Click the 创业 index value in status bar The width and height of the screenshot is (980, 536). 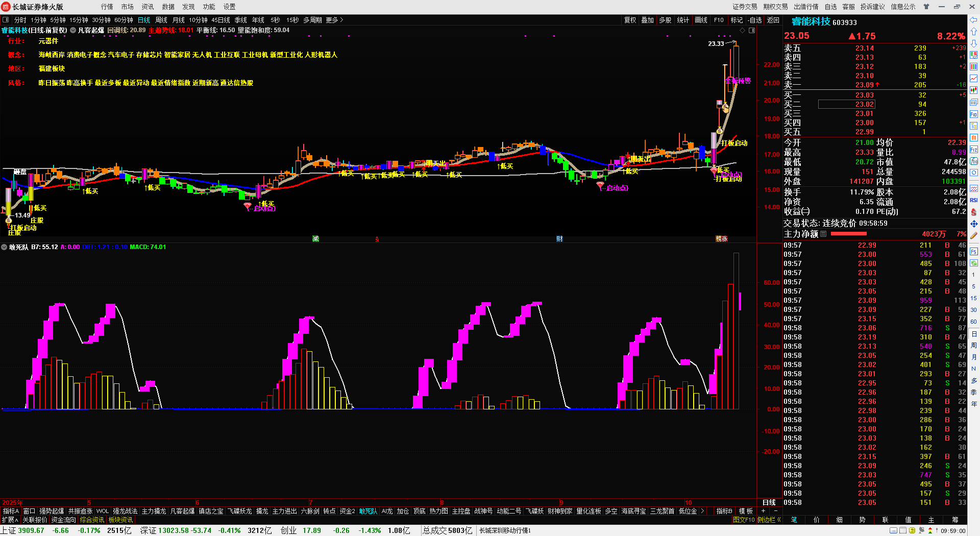(x=312, y=530)
